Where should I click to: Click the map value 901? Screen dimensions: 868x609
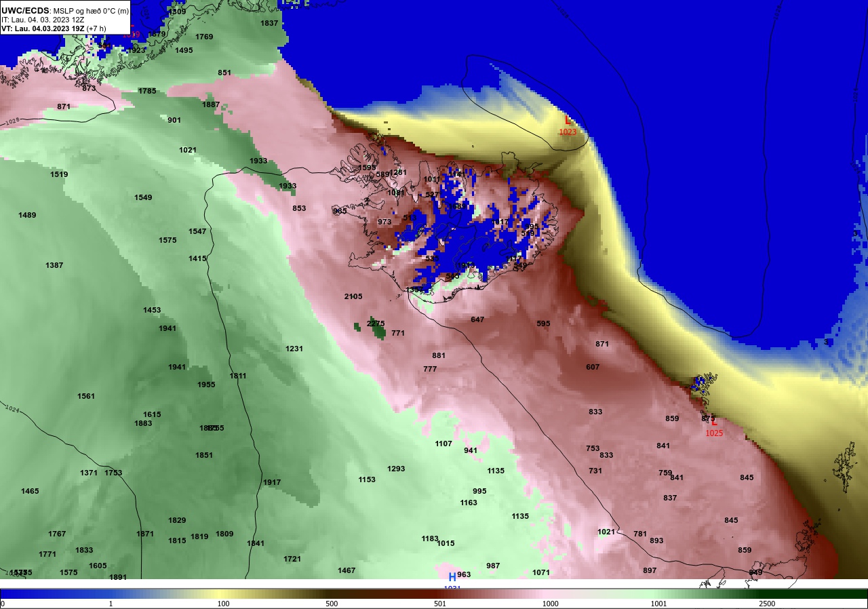point(174,120)
